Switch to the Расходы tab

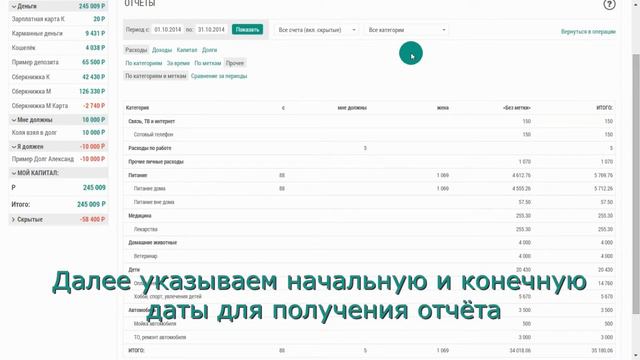(136, 50)
